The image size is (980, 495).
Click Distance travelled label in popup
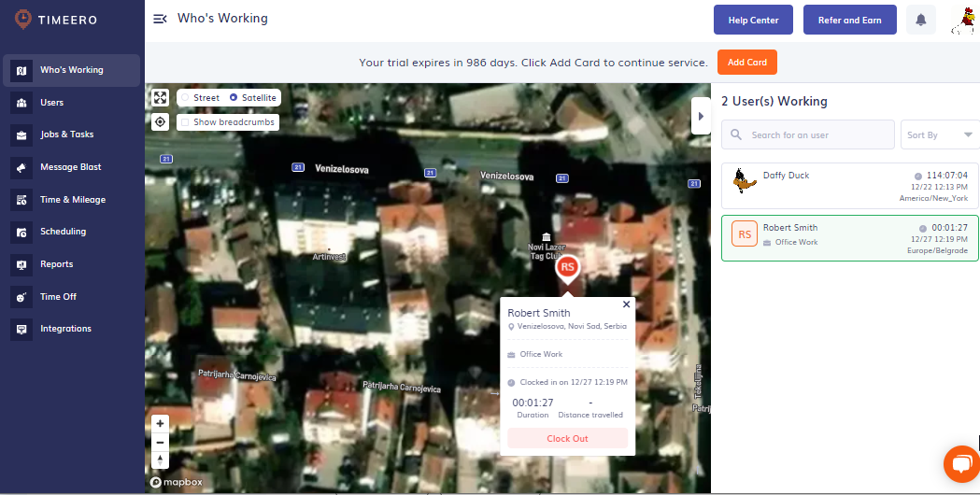(590, 415)
